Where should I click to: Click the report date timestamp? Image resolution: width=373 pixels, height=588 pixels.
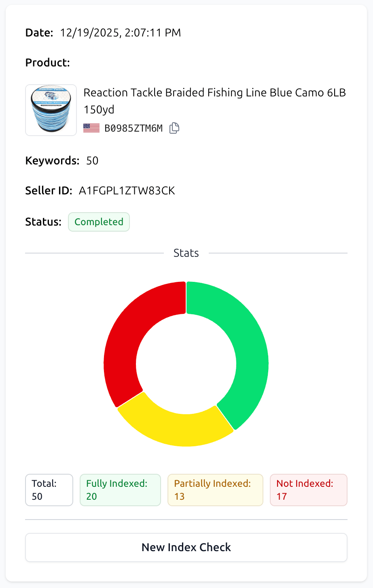pyautogui.click(x=120, y=33)
